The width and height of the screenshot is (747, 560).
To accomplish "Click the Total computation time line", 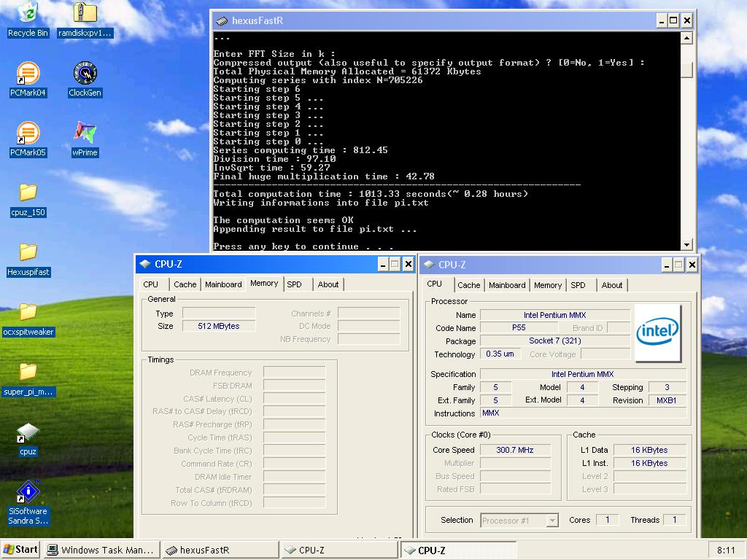I will (x=371, y=194).
